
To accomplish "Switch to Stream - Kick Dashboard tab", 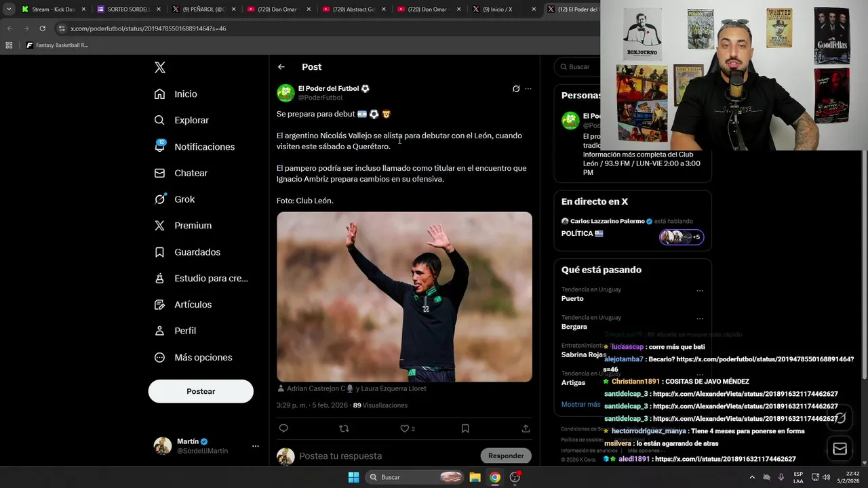I will click(53, 9).
